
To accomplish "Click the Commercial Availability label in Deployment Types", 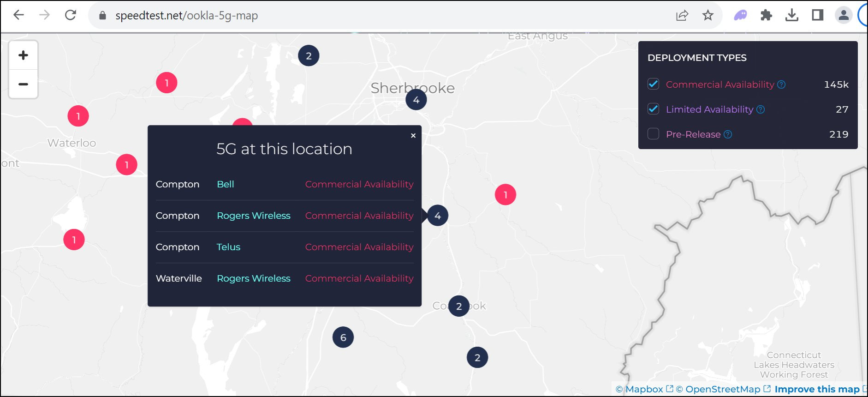I will click(x=720, y=84).
